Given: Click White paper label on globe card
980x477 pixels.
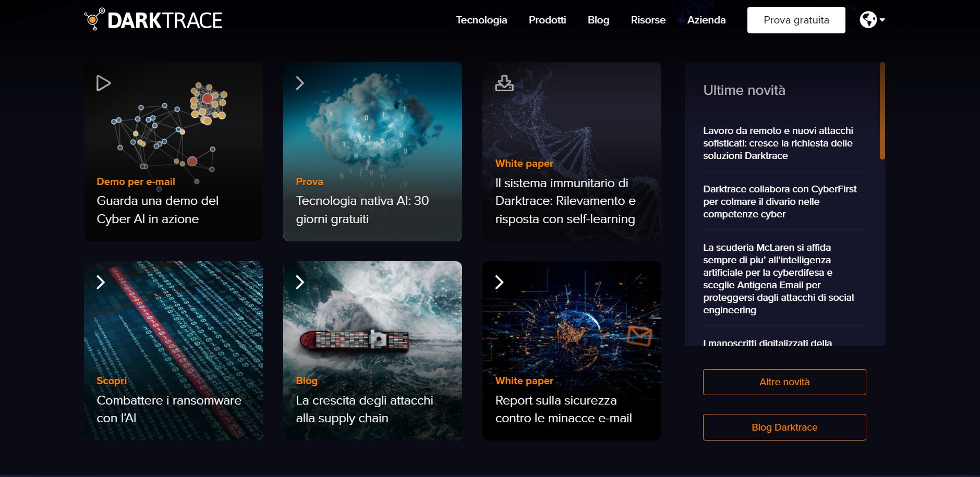Looking at the screenshot, I should coord(524,381).
